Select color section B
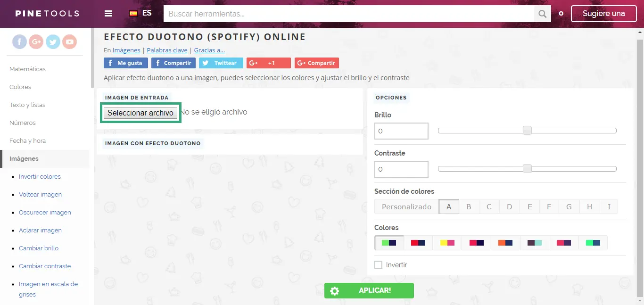This screenshot has height=305, width=644. [469, 206]
